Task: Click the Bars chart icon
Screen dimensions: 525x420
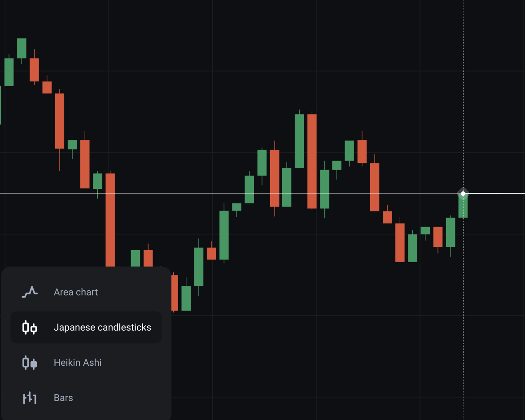Action: (x=30, y=398)
